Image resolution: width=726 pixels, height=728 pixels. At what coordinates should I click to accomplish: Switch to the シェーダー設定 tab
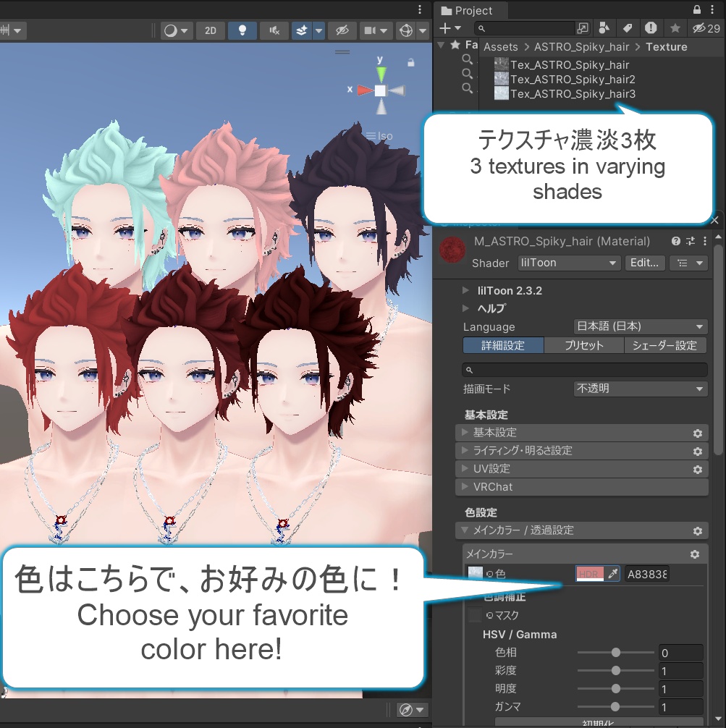pyautogui.click(x=665, y=345)
